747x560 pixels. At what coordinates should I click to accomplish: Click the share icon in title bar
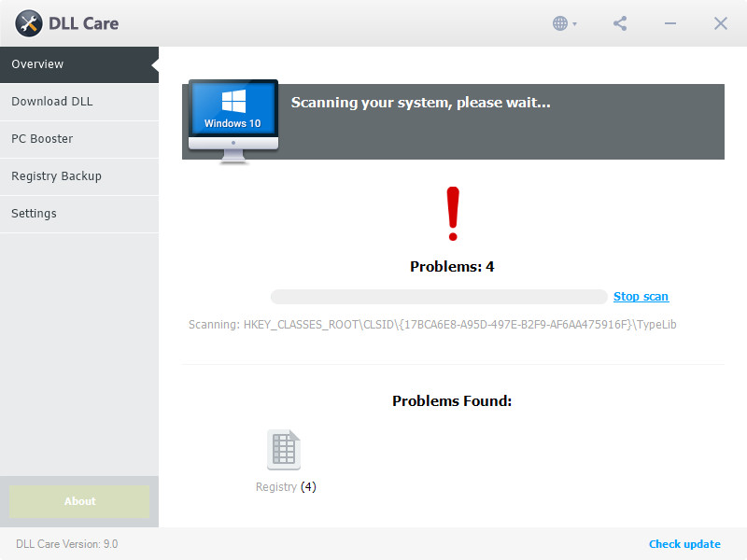620,23
